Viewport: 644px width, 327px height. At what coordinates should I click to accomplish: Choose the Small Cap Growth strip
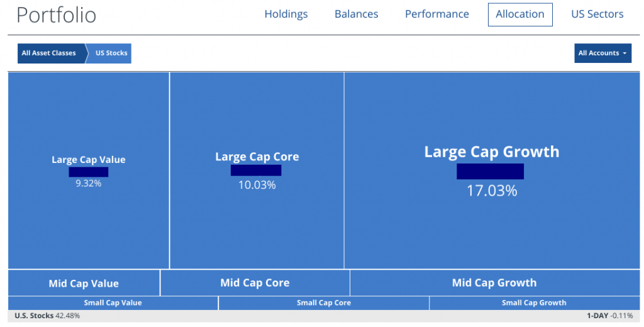[535, 302]
